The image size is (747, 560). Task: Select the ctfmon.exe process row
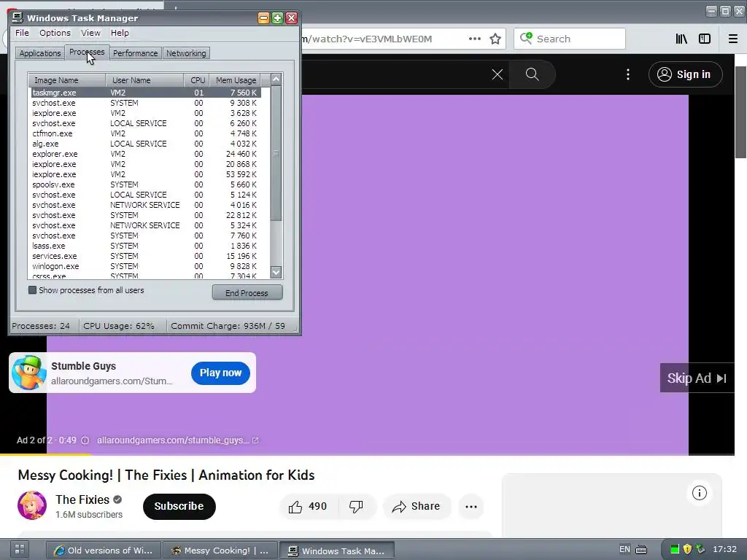pos(146,134)
